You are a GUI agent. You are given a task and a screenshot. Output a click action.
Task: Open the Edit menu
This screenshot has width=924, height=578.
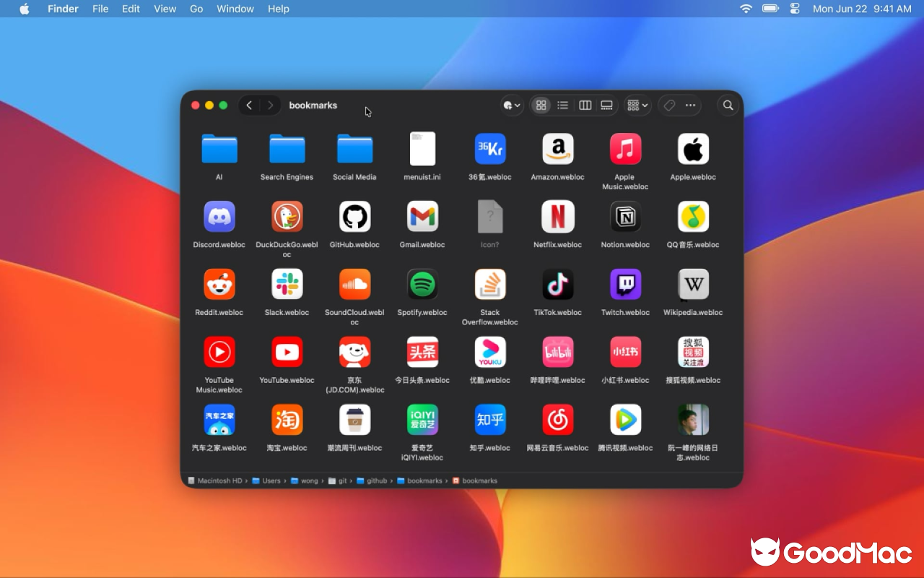click(x=131, y=9)
